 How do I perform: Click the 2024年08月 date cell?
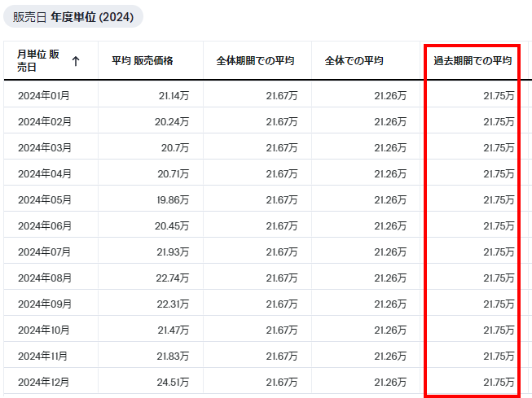pyautogui.click(x=44, y=278)
